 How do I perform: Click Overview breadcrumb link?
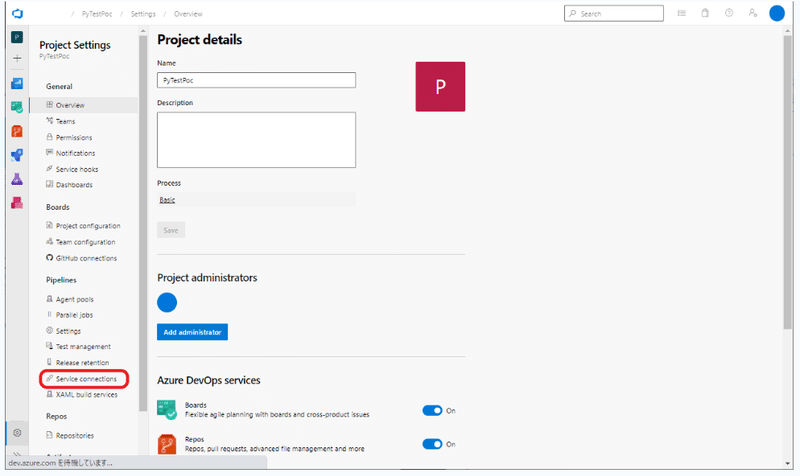click(x=188, y=14)
